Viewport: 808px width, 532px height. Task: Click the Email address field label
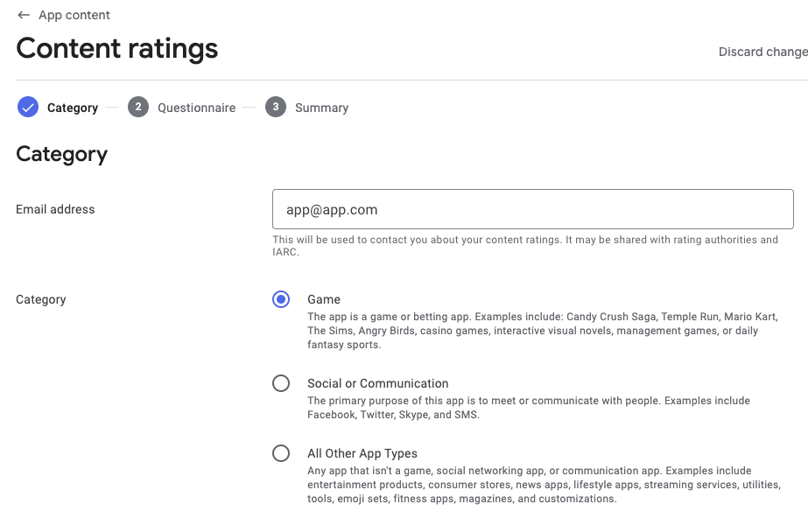pos(55,209)
